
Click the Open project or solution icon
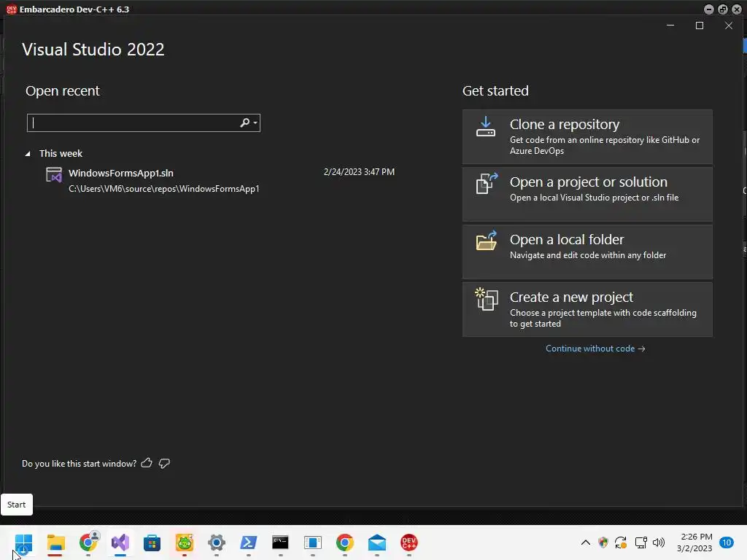click(x=487, y=183)
